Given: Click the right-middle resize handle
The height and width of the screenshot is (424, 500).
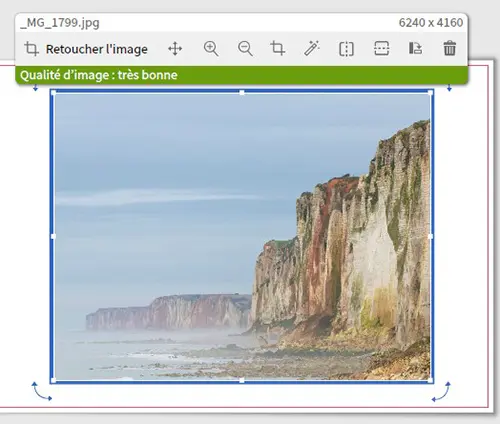Looking at the screenshot, I should coord(430,236).
